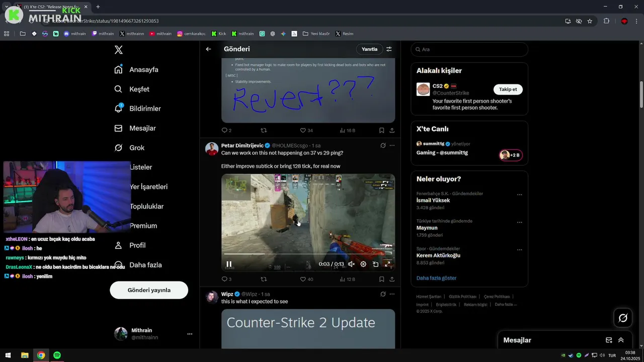
Task: Repost Petar Dimitrijevic's post
Action: (x=264, y=279)
